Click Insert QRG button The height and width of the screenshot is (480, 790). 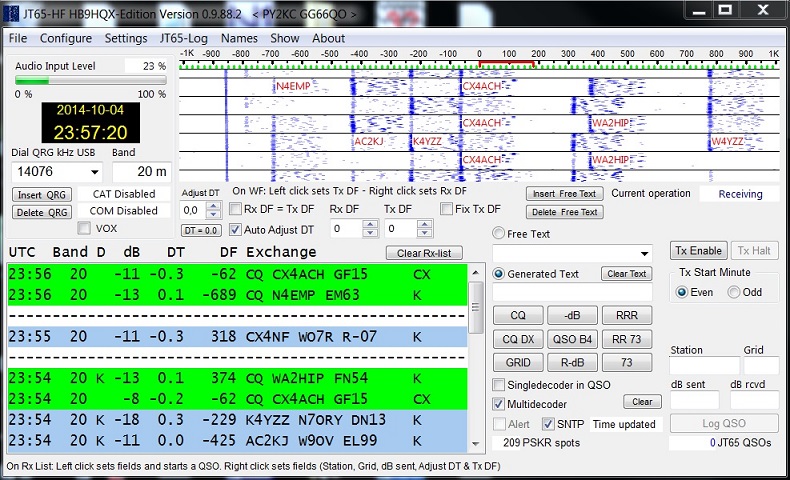click(42, 195)
